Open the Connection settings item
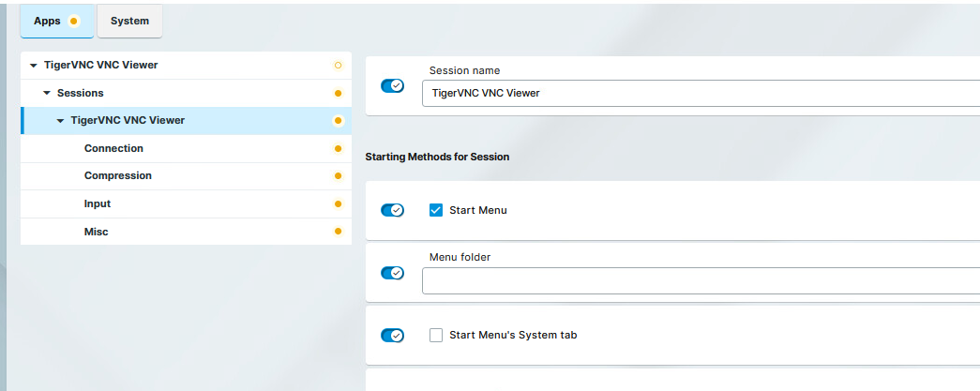Screen dimensions: 980x391 (x=113, y=148)
